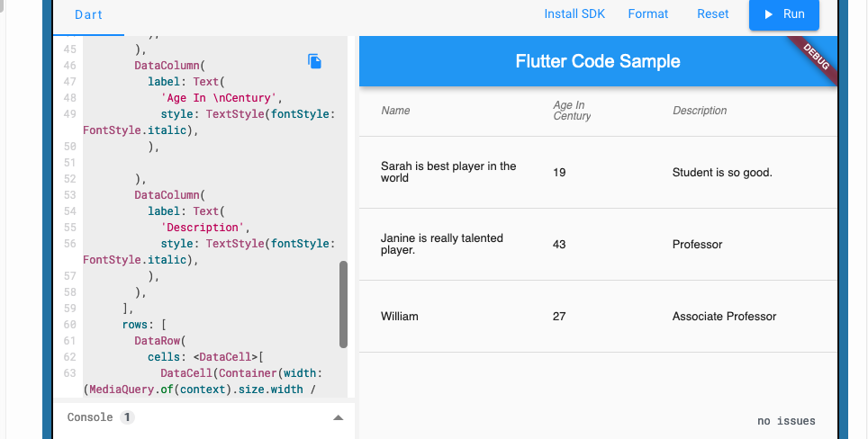
Task: Run the Dart code sample
Action: tap(784, 14)
